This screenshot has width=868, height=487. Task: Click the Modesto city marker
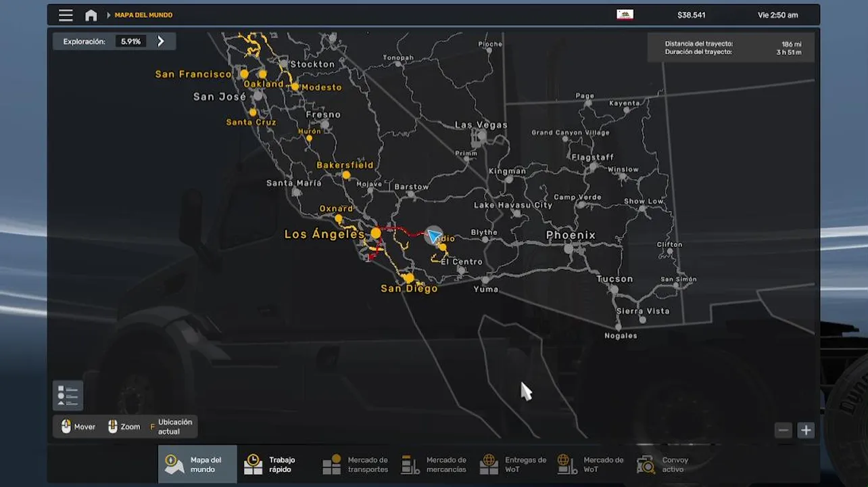[x=295, y=87]
